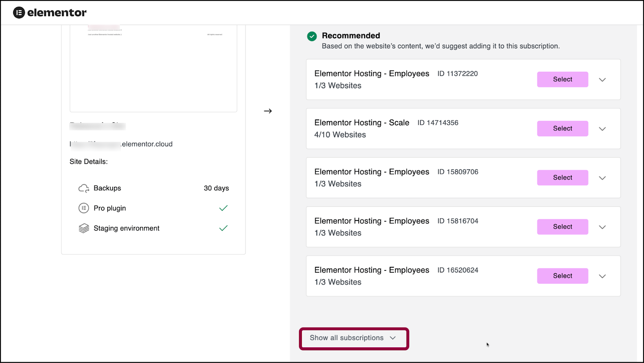
Task: Click the elementor.cloud site URL
Action: (x=121, y=144)
